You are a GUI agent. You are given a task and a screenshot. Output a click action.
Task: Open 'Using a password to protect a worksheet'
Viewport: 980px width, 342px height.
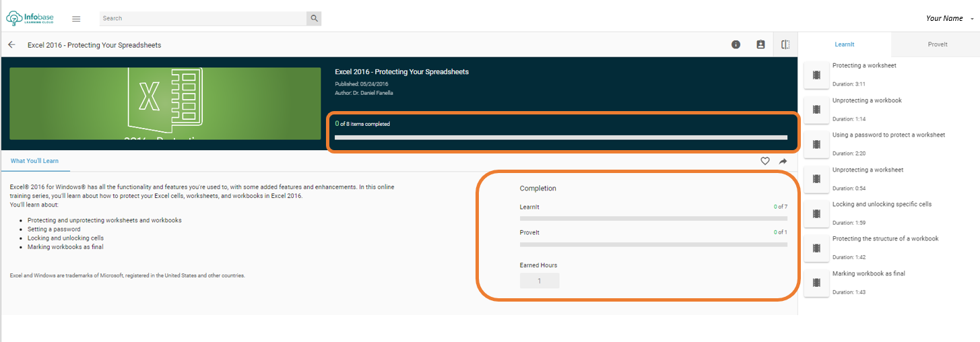888,135
